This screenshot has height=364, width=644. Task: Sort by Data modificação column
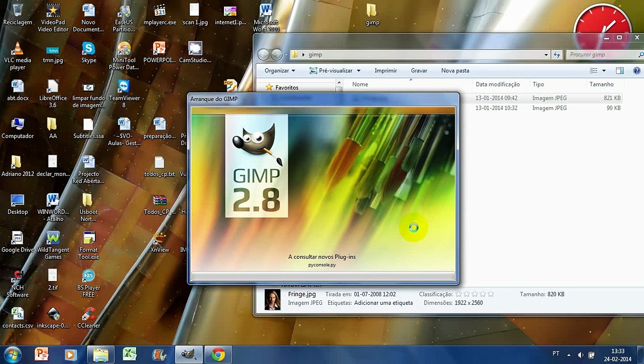(x=497, y=84)
